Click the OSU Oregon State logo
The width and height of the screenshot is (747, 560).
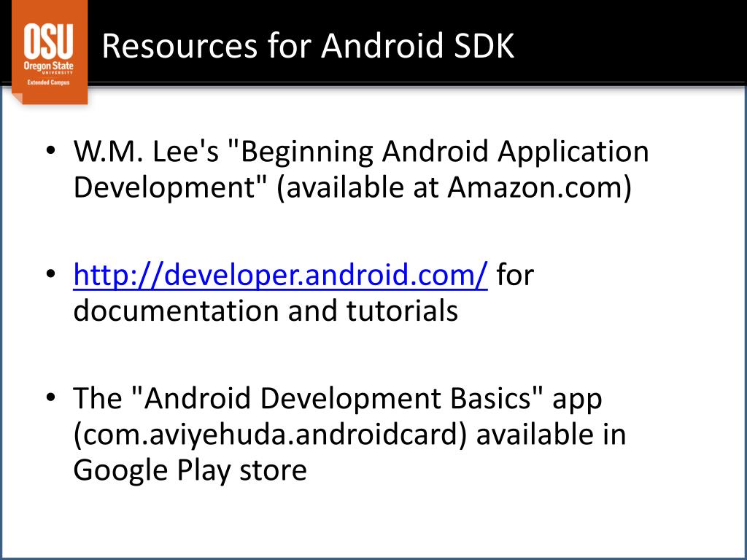tap(50, 52)
